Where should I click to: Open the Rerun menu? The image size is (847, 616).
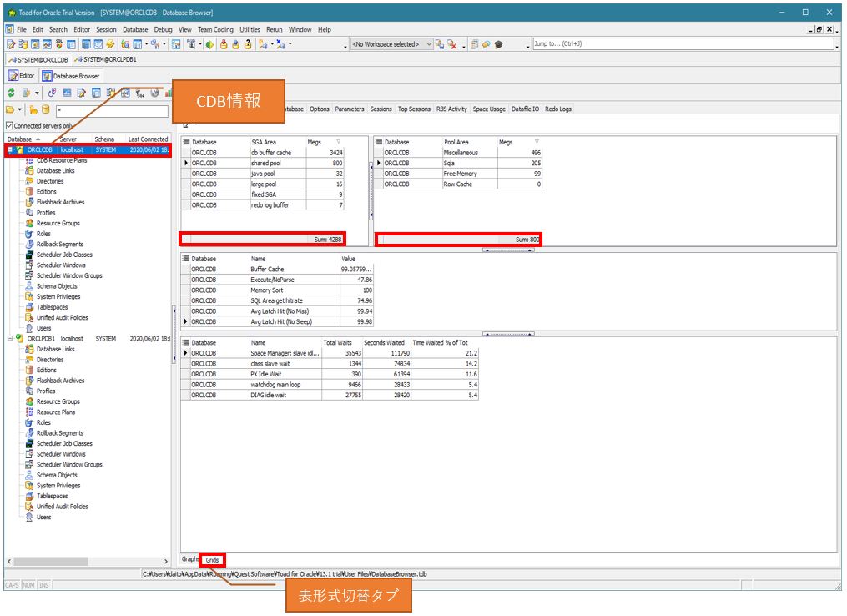[275, 30]
